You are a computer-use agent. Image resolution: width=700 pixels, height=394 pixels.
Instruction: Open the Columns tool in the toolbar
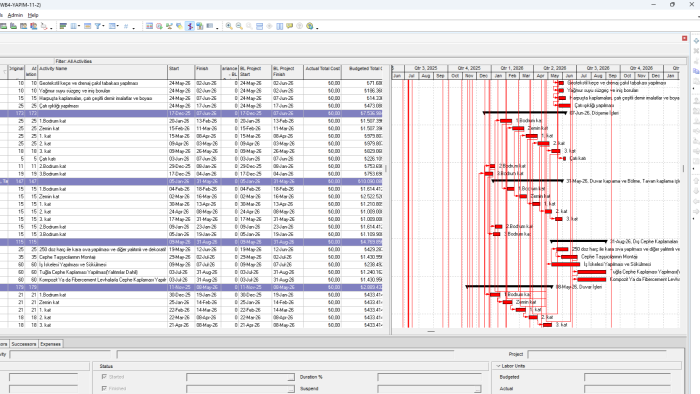click(74, 26)
